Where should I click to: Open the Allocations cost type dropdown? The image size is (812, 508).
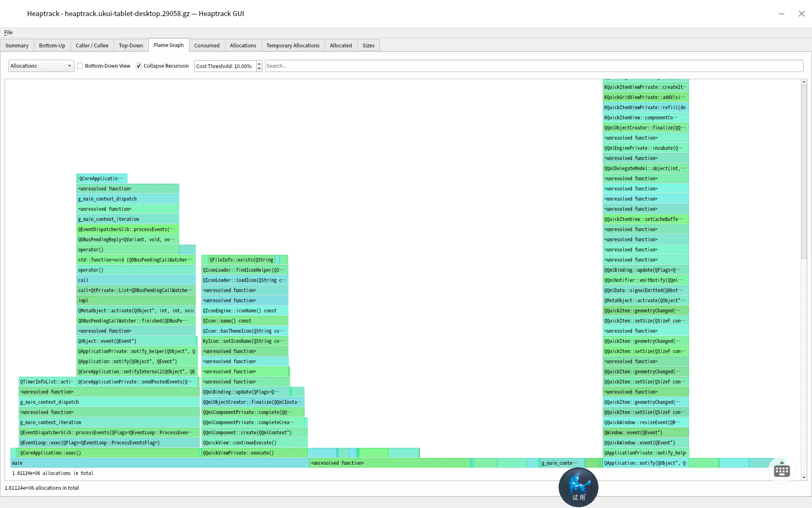click(41, 66)
